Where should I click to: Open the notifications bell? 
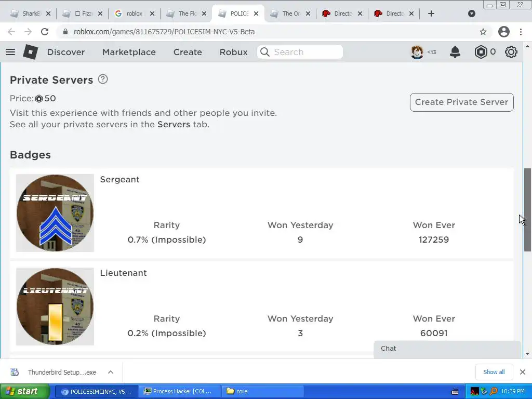tap(455, 52)
